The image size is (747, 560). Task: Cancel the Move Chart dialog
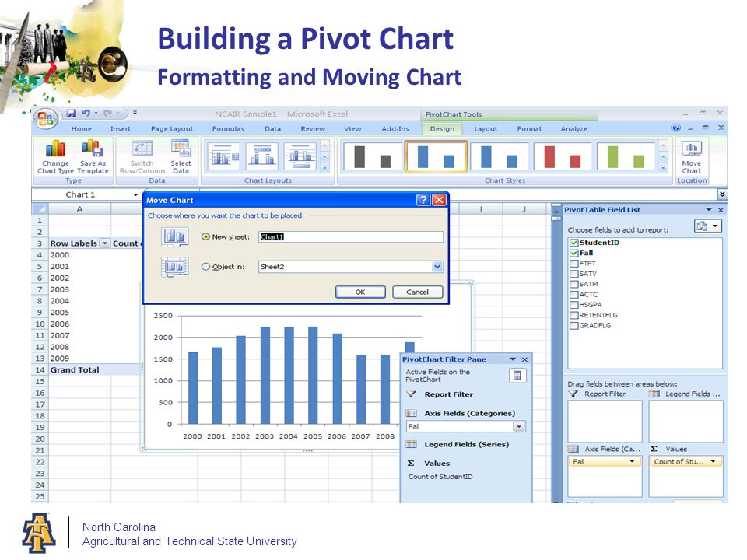(x=417, y=292)
